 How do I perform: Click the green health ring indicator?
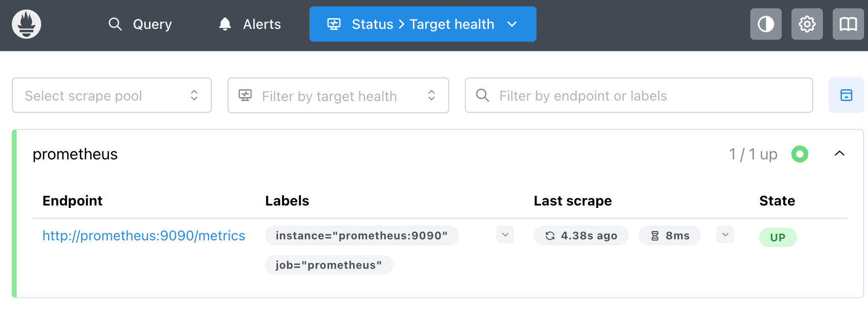[x=800, y=154]
